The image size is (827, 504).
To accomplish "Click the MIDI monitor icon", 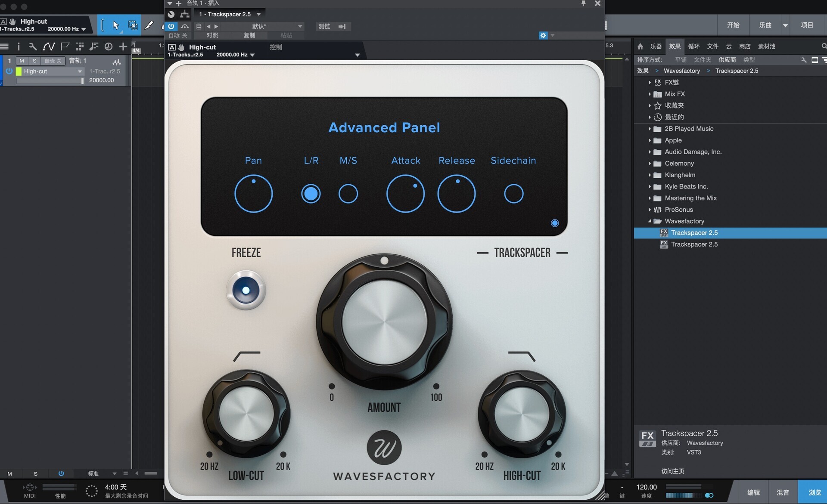I will (30, 487).
